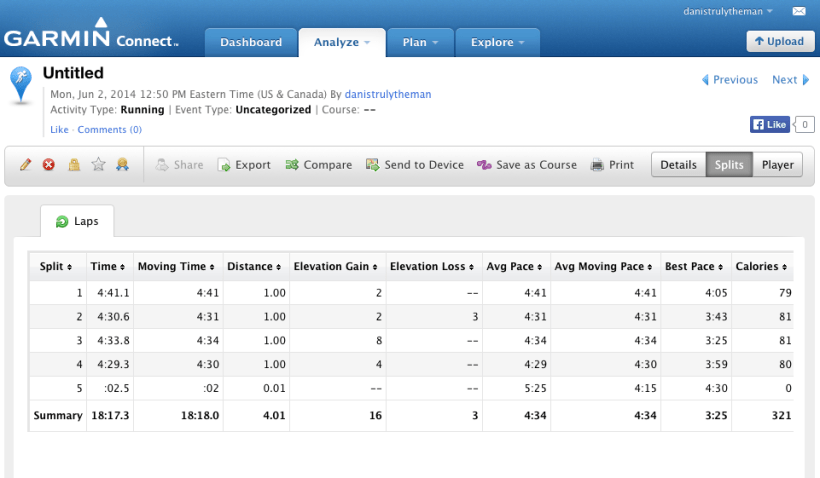Screen dimensions: 820x478
Task: Switch to the Player view
Action: coord(778,165)
